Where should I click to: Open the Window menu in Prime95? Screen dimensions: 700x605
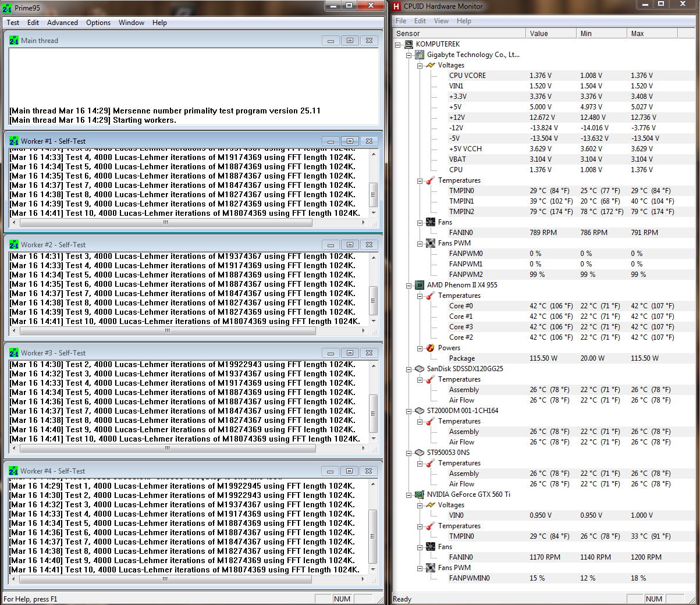click(x=132, y=23)
